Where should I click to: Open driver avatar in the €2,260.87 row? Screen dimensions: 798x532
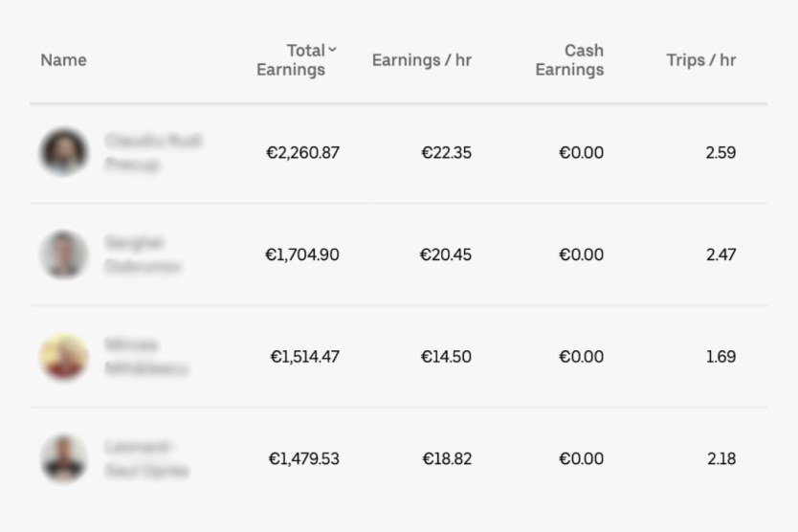[x=64, y=152]
